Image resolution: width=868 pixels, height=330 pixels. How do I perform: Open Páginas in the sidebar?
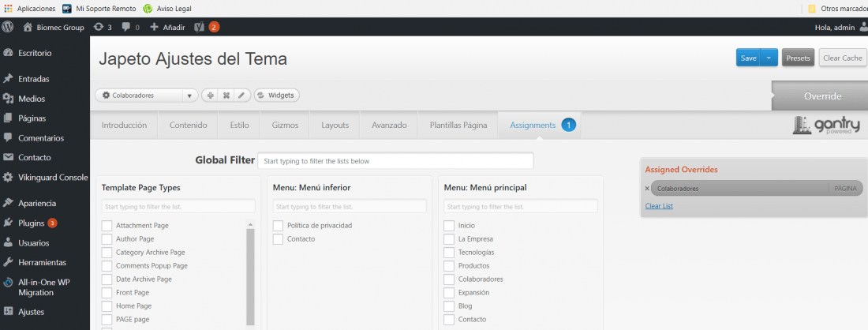point(32,118)
